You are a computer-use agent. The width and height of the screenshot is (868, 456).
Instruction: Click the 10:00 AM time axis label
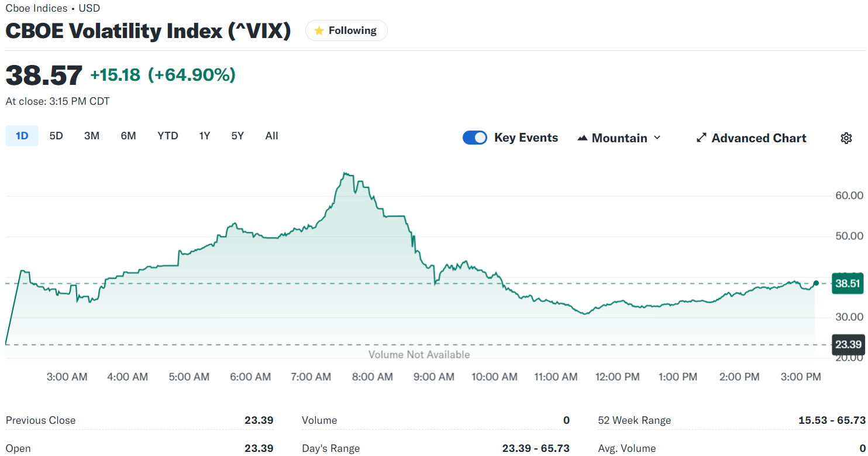click(x=494, y=377)
